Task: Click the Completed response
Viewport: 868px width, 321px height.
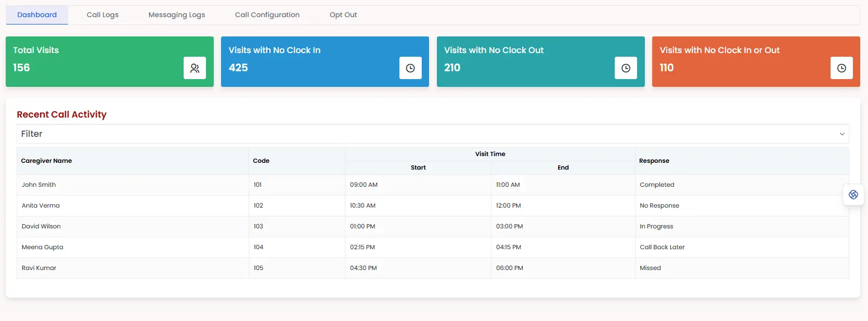Action: pyautogui.click(x=657, y=185)
